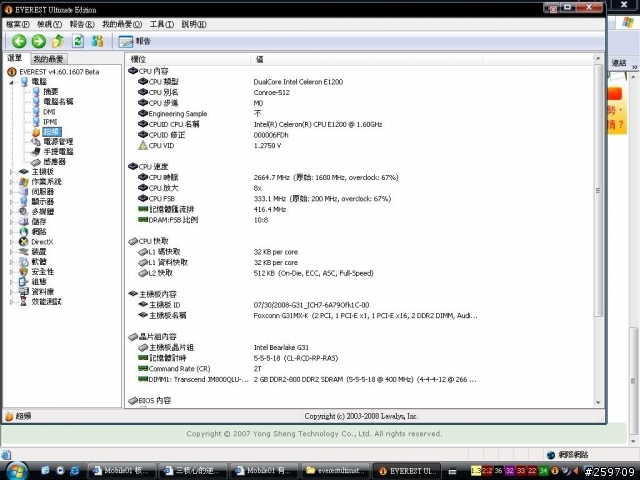
Task: Click the CPU VID warning icon
Action: click(142, 145)
